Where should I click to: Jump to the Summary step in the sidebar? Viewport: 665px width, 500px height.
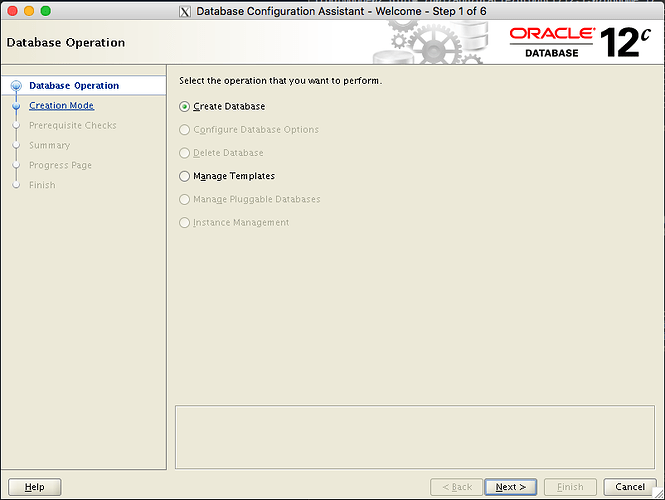(x=49, y=146)
